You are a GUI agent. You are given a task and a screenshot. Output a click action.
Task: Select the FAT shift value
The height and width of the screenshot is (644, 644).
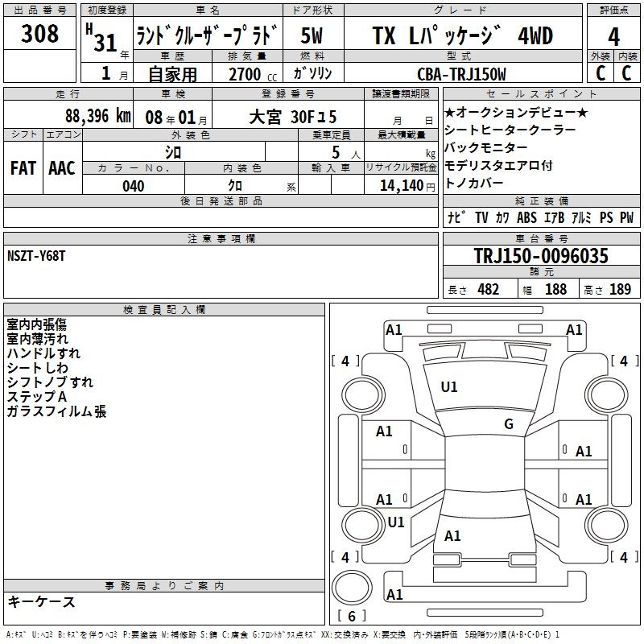point(23,168)
